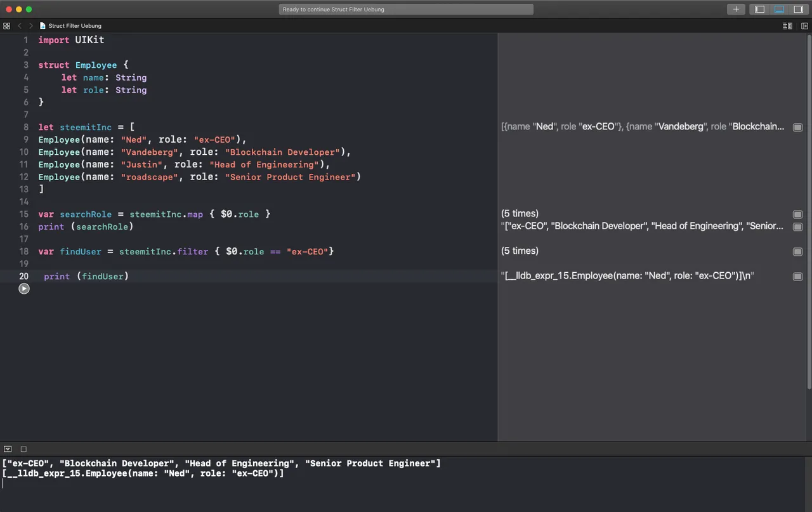The height and width of the screenshot is (512, 812).
Task: Toggle the right inspector panel
Action: click(x=798, y=9)
